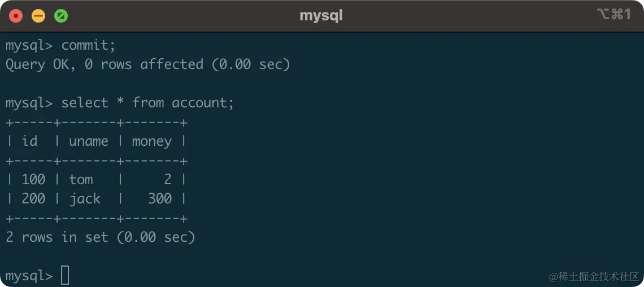The image size is (644, 287).
Task: Click the 2 rows in set message
Action: (x=100, y=237)
